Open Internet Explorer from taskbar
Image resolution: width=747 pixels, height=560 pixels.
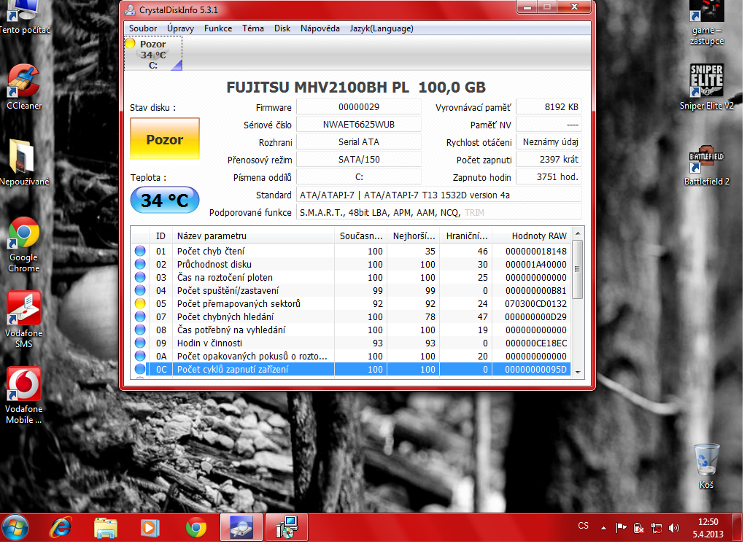(x=61, y=528)
